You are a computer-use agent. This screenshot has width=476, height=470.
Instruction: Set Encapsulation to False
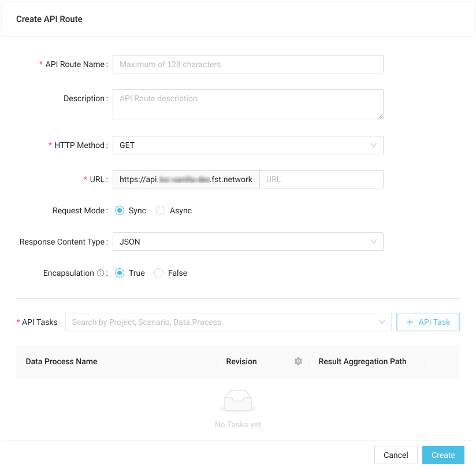[x=159, y=273]
